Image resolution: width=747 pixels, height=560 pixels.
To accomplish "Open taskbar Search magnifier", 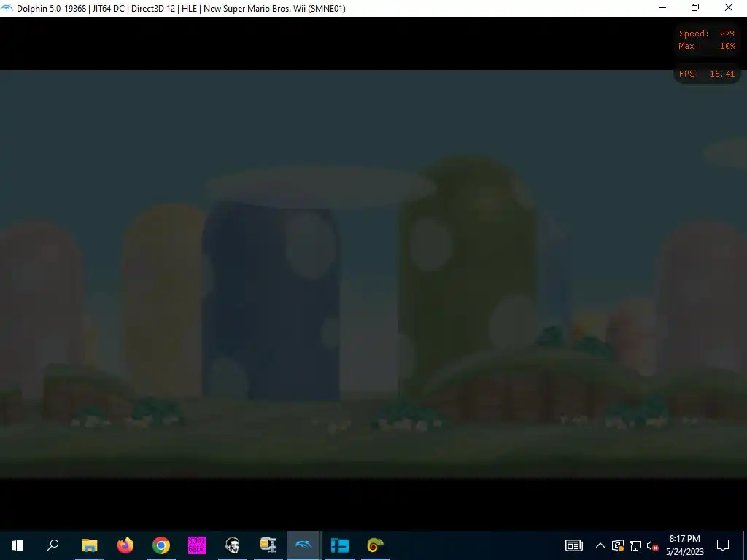I will tap(53, 545).
